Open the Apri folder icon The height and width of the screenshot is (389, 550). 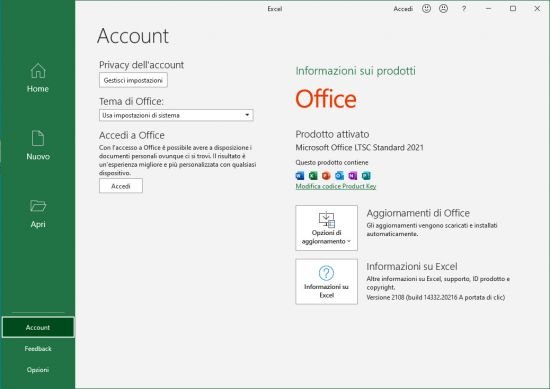pyautogui.click(x=38, y=206)
